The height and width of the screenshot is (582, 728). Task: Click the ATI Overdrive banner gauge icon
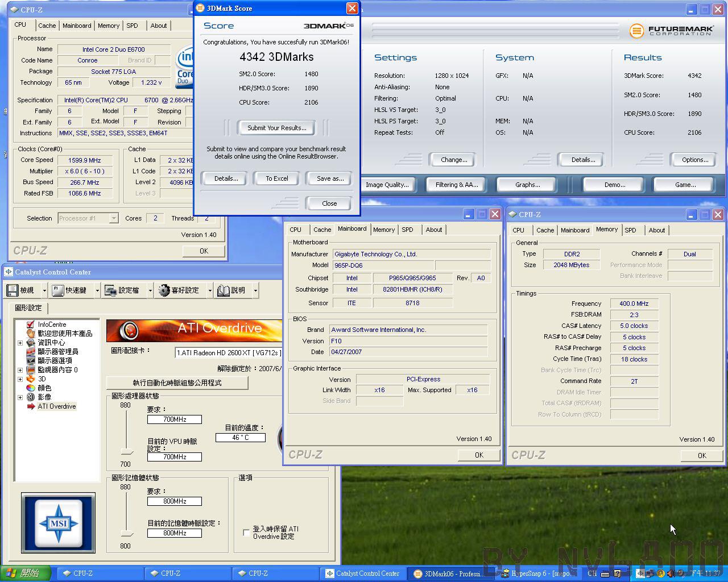(130, 330)
